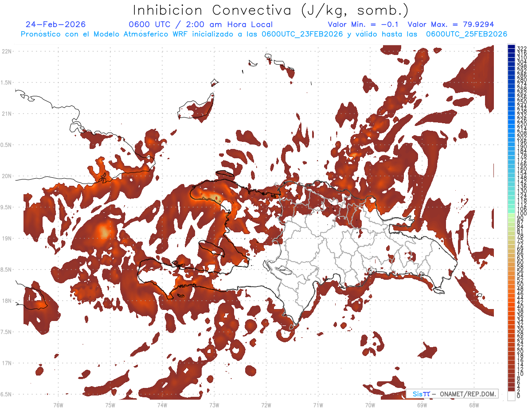Click the '22N' latitude label
This screenshot has width=532, height=411.
click(6, 51)
